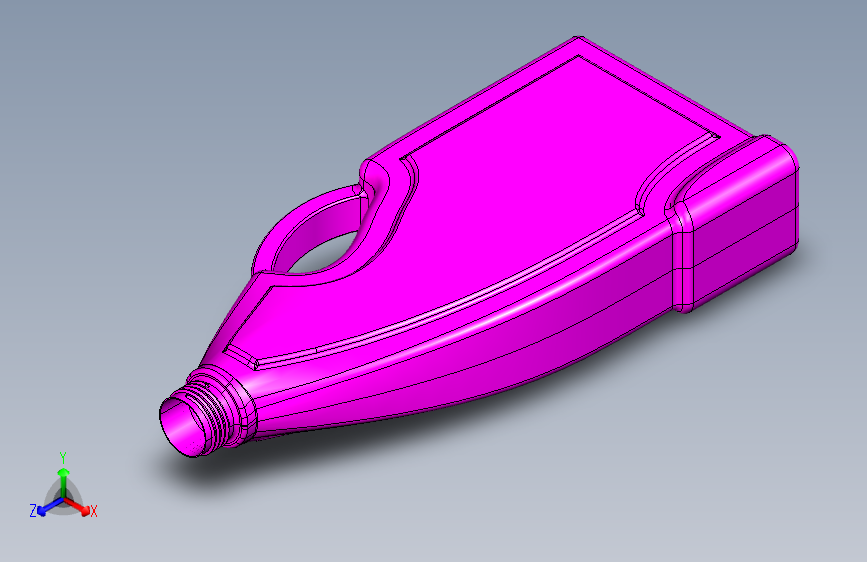Click the green Y axis arrow of the triad
The width and height of the screenshot is (867, 562).
click(x=64, y=483)
